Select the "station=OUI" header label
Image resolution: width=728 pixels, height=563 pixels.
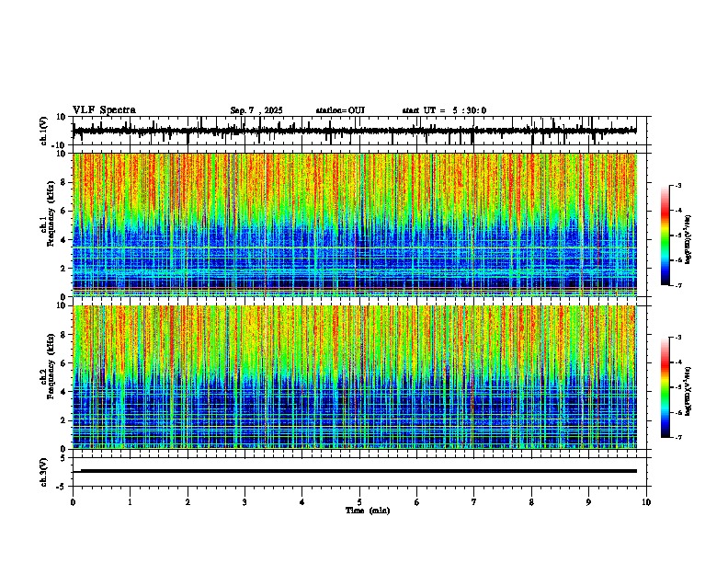tap(340, 110)
